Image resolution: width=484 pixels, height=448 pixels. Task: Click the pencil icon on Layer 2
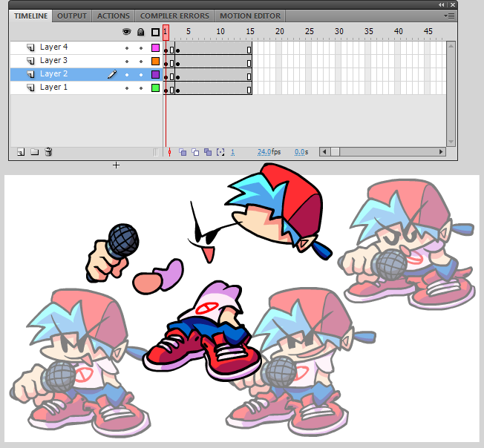click(x=112, y=74)
